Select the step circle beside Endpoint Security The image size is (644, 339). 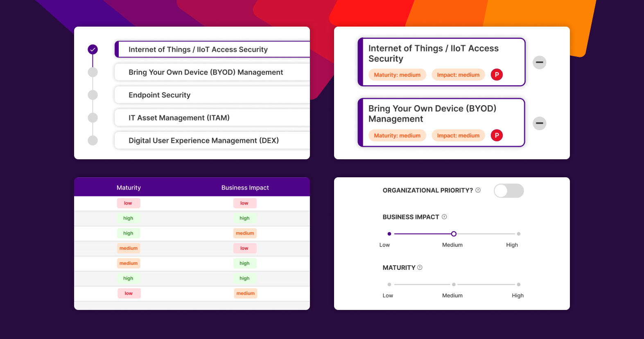(93, 95)
